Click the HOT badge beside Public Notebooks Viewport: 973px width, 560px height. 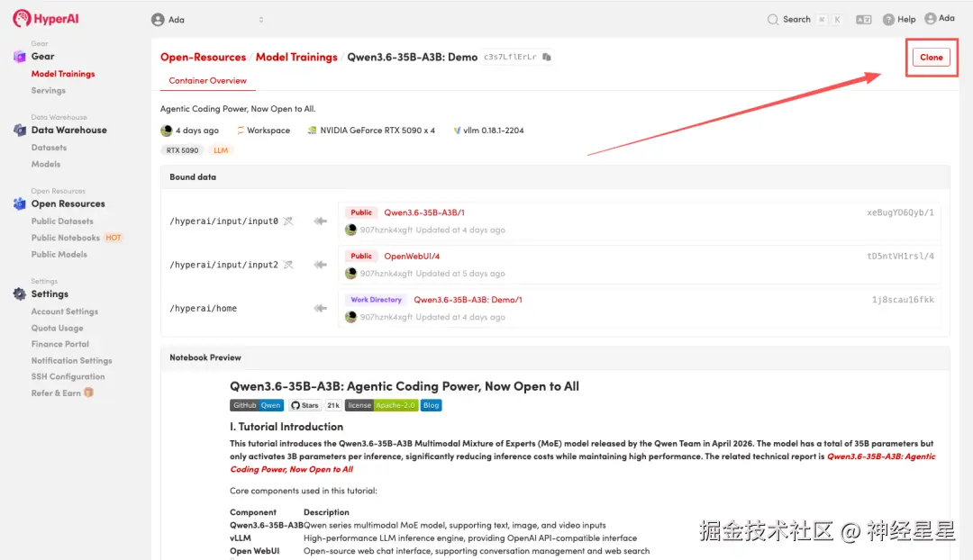(x=113, y=239)
